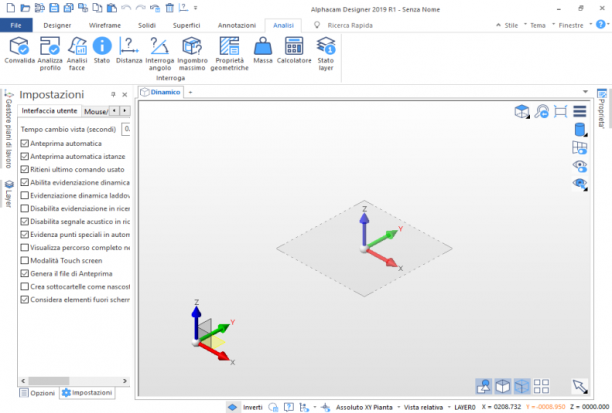Viewport: 612px width, 413px height.
Task: Switch to Superfici ribbon tab
Action: pos(187,25)
